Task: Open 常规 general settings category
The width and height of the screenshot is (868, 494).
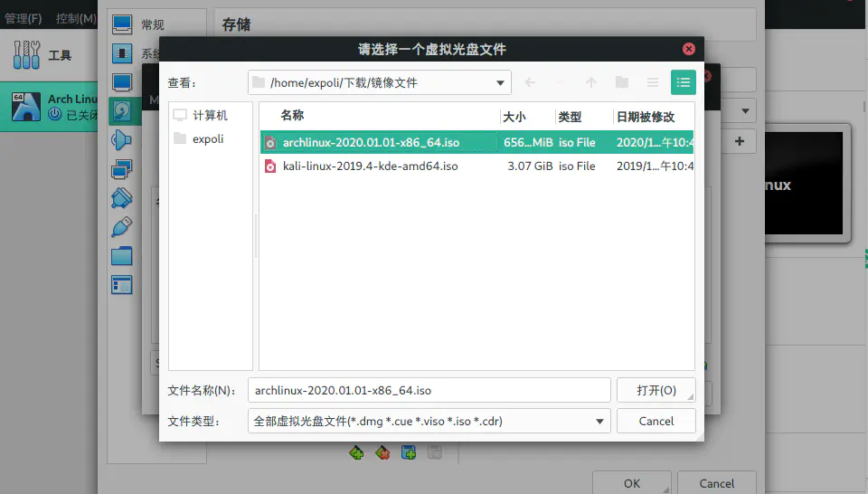Action: 152,24
